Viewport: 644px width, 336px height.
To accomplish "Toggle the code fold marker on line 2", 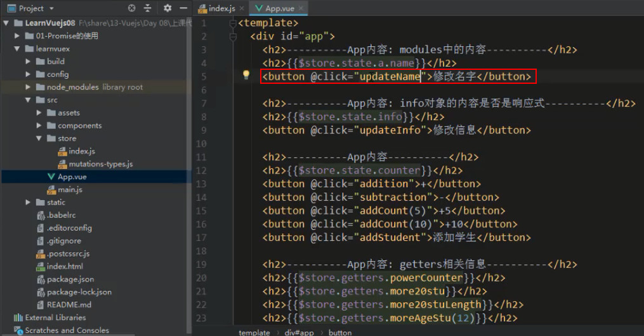I will [233, 37].
